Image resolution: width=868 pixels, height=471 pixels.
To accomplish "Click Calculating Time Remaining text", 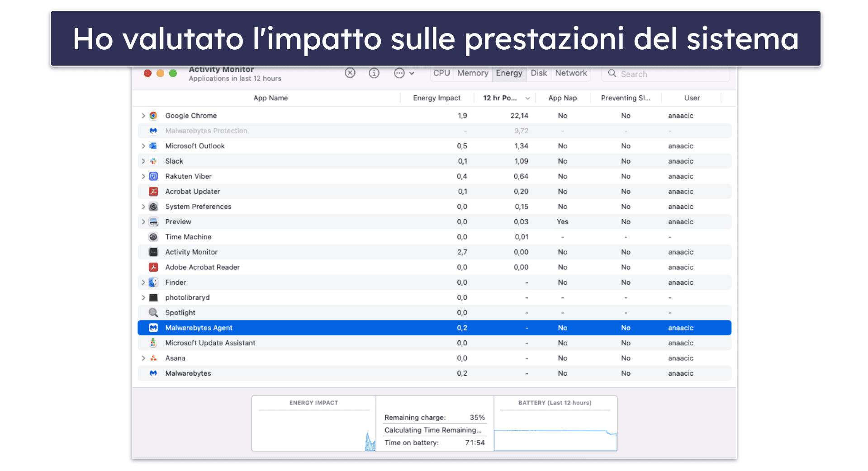I will coord(433,430).
